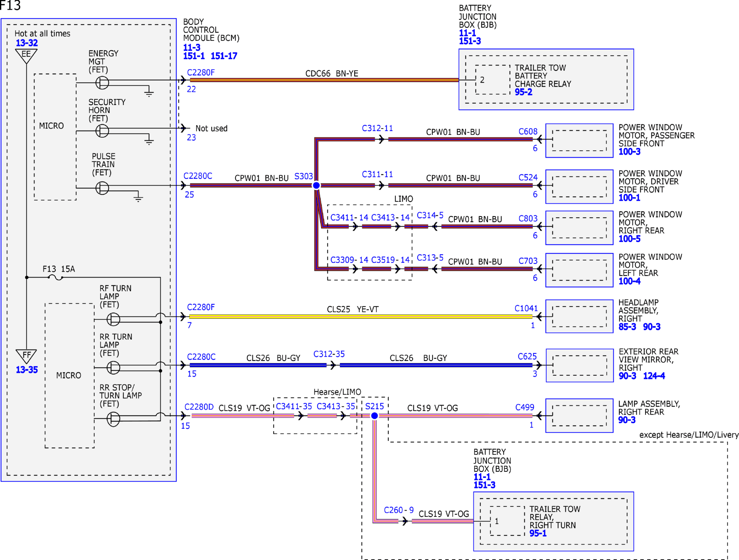Click the CLS25 YE-VT wire label
This screenshot has width=739, height=560.
click(353, 309)
